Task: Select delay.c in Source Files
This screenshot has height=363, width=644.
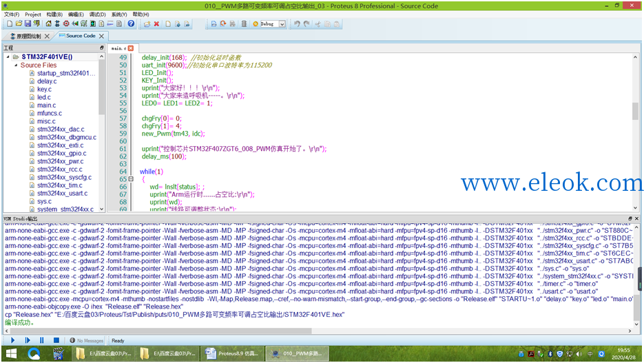Action: [x=47, y=81]
